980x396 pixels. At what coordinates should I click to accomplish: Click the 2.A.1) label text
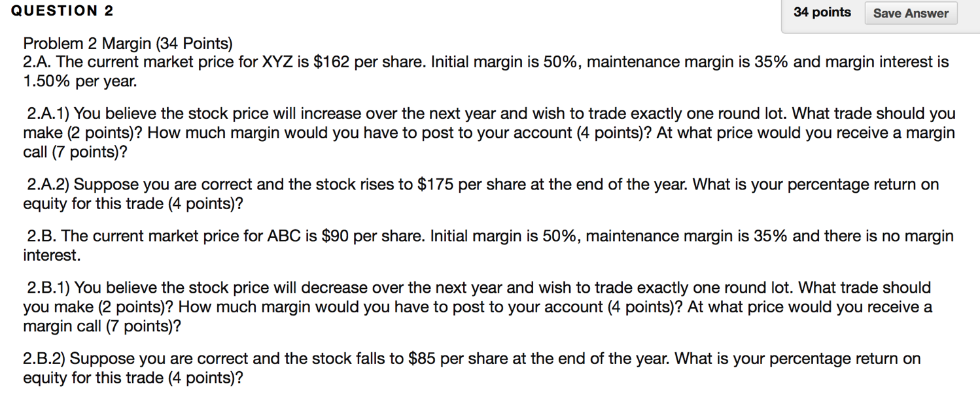(49, 114)
